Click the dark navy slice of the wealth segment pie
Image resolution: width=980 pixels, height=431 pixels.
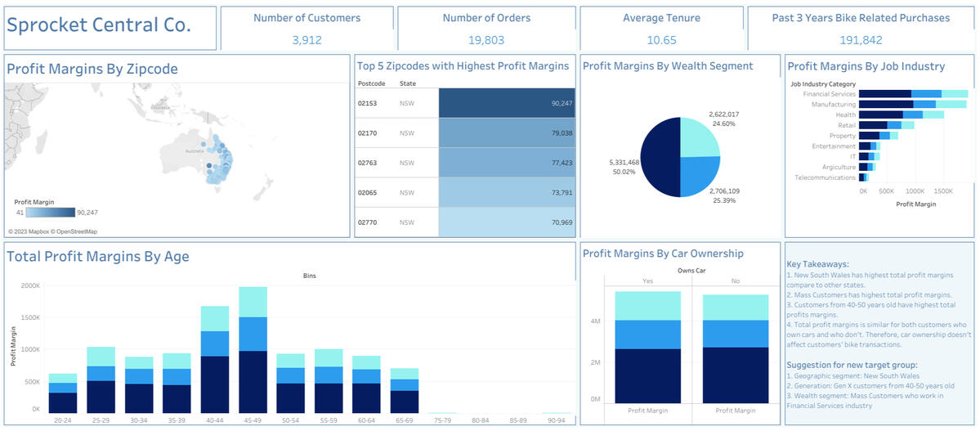(x=659, y=157)
